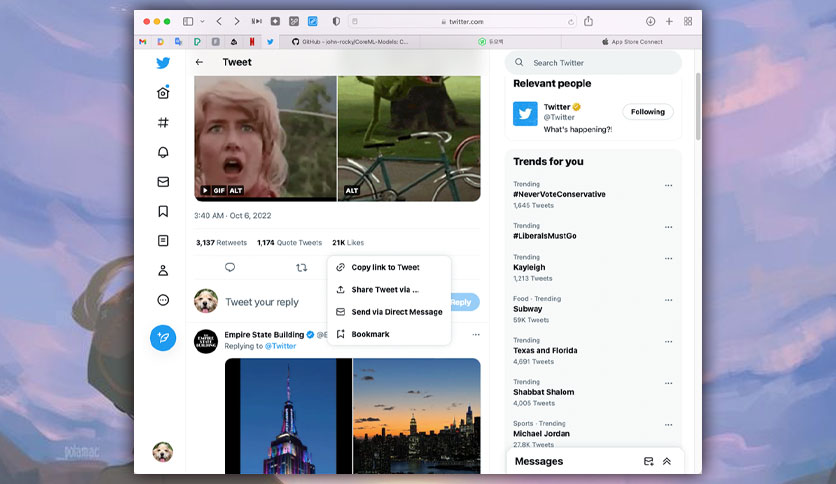Open Messages envelope icon in sidebar
The height and width of the screenshot is (484, 836).
click(x=163, y=182)
